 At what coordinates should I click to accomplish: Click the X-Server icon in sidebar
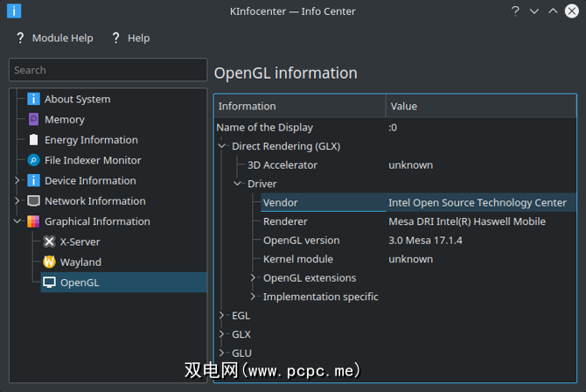[x=50, y=241]
